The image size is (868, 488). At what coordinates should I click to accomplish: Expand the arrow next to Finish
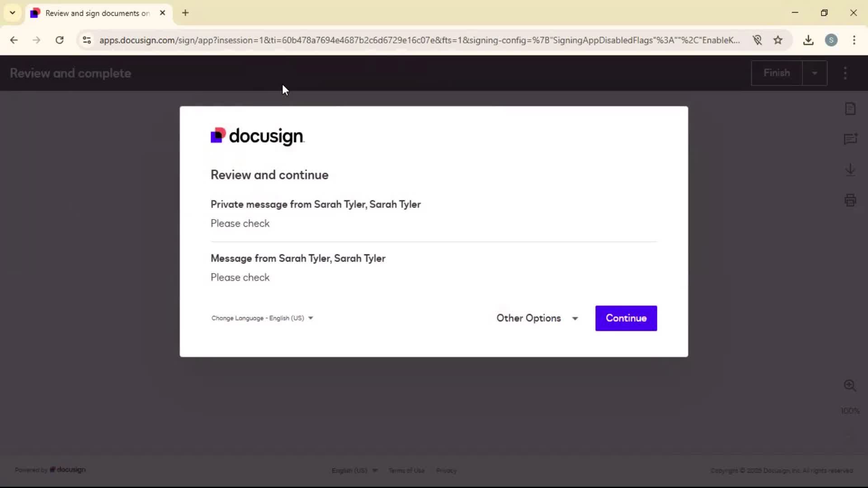[x=815, y=73]
